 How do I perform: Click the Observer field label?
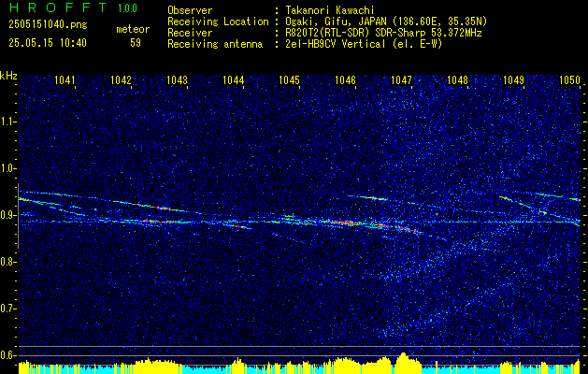pyautogui.click(x=190, y=10)
